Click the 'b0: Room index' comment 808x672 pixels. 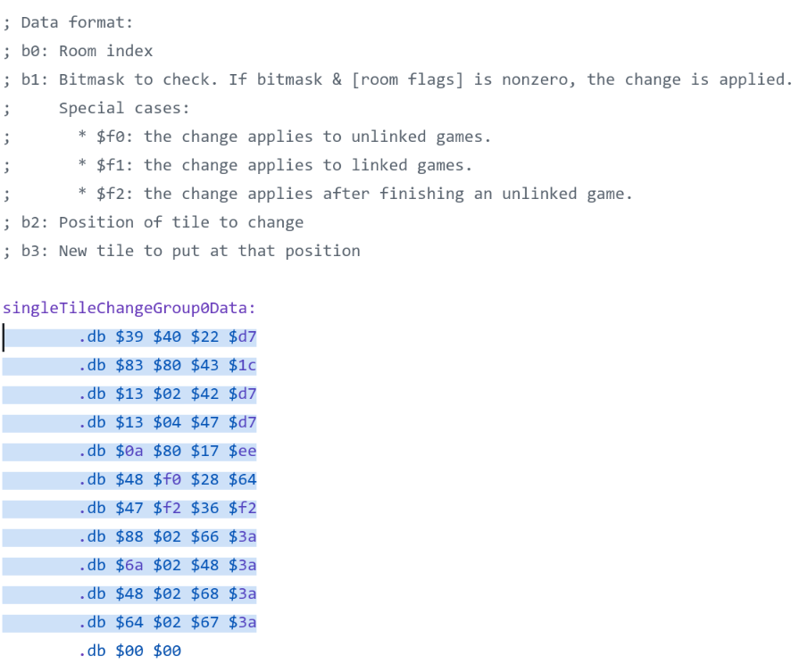87,51
